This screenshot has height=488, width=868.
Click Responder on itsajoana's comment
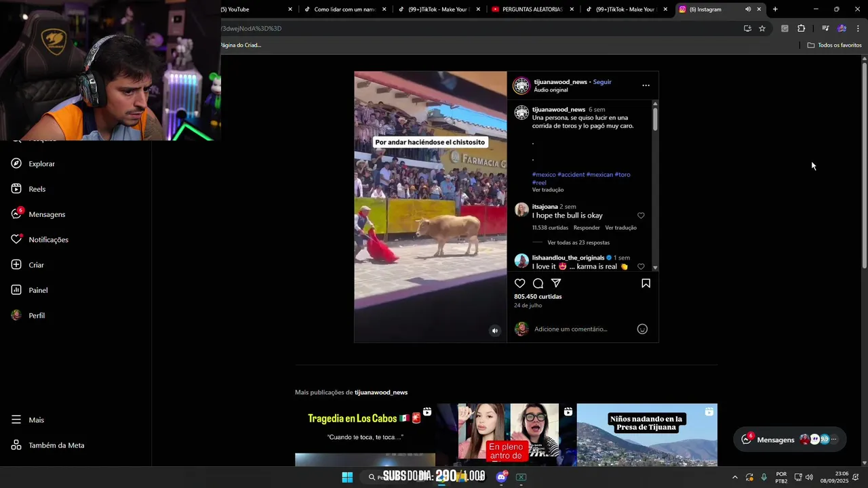[587, 228]
